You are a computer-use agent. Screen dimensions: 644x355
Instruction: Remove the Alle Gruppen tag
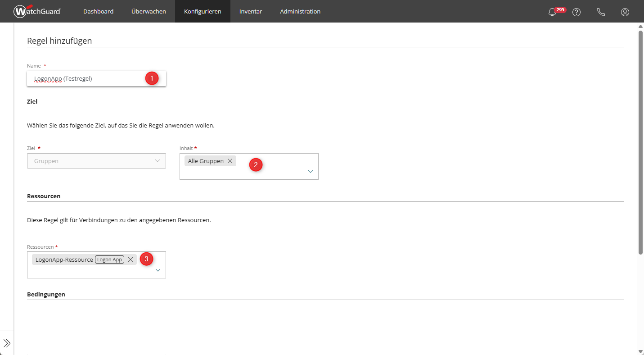point(230,161)
